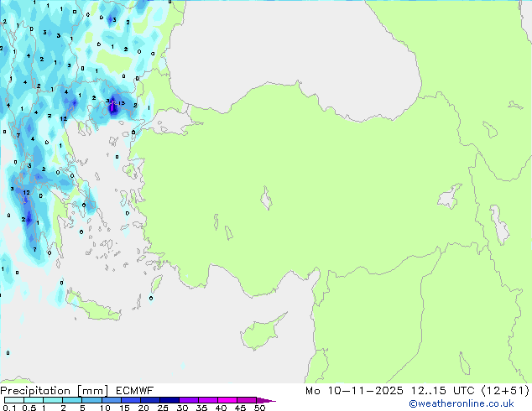Select the 15–20 mm legend swatch
532x411 pixels.
130,400
